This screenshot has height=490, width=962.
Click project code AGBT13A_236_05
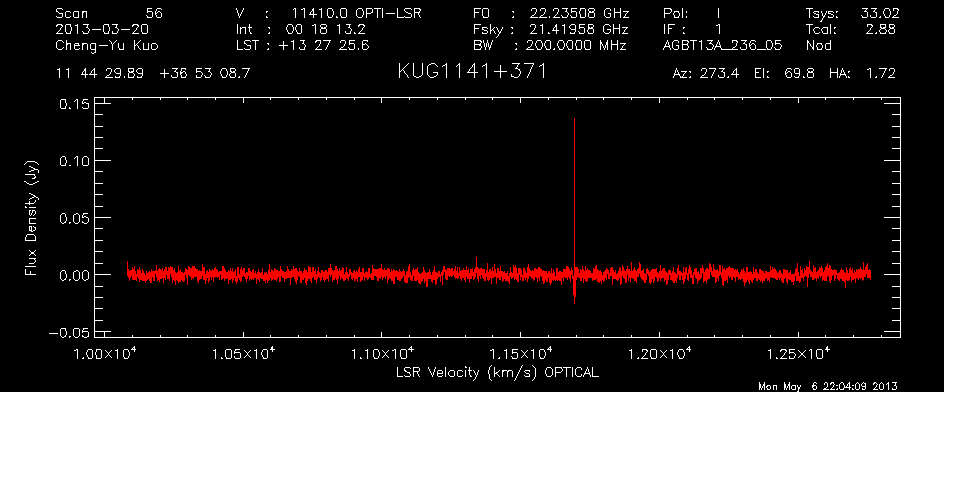(x=723, y=45)
